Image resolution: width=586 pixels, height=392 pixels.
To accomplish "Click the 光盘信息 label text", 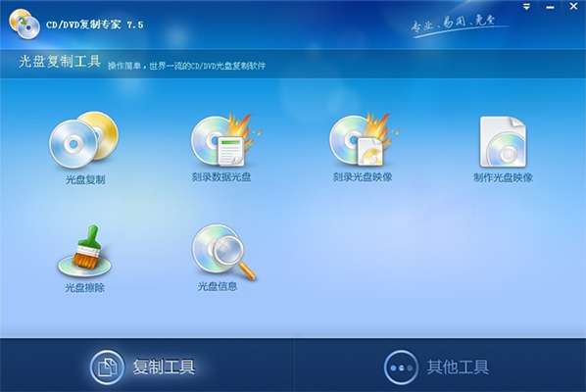I will [x=218, y=286].
